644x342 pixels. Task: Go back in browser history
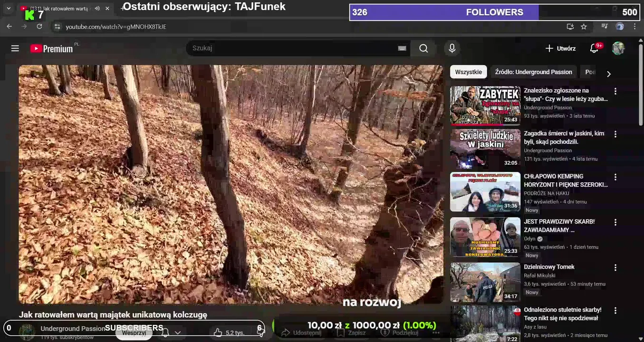[10, 27]
